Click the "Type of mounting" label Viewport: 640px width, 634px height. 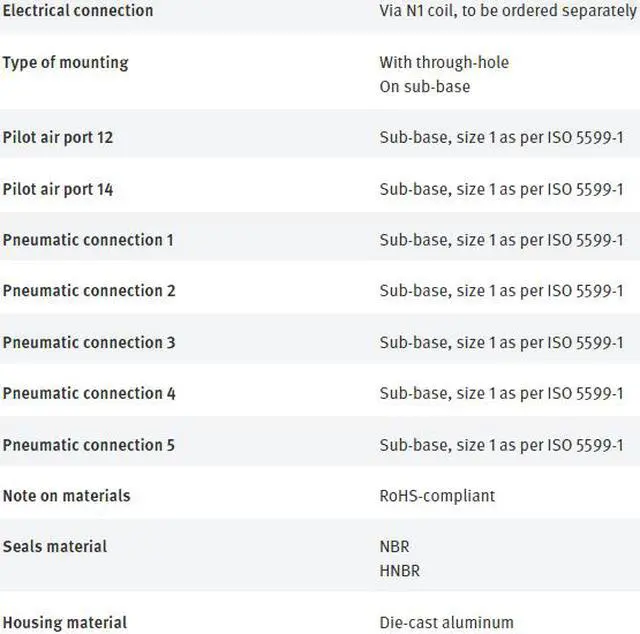[66, 62]
